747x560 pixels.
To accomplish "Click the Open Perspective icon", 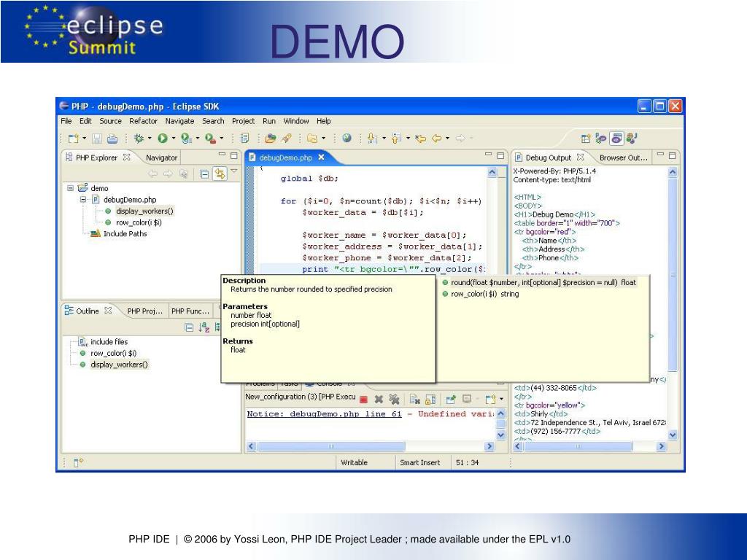I will (586, 139).
